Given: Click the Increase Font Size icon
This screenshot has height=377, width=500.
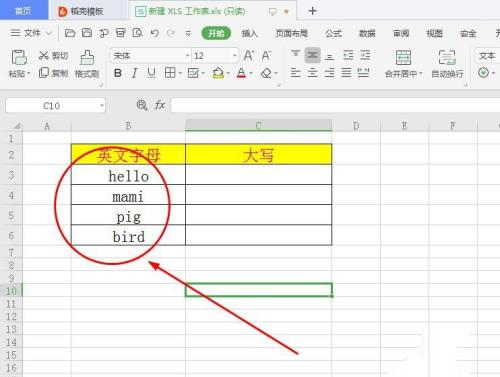Looking at the screenshot, I should coord(249,55).
